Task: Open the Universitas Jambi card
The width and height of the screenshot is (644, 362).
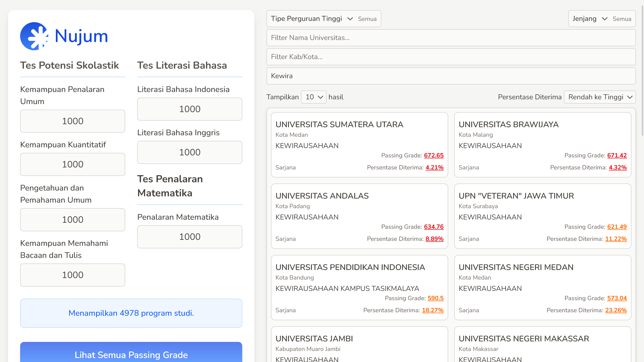Action: [359, 344]
